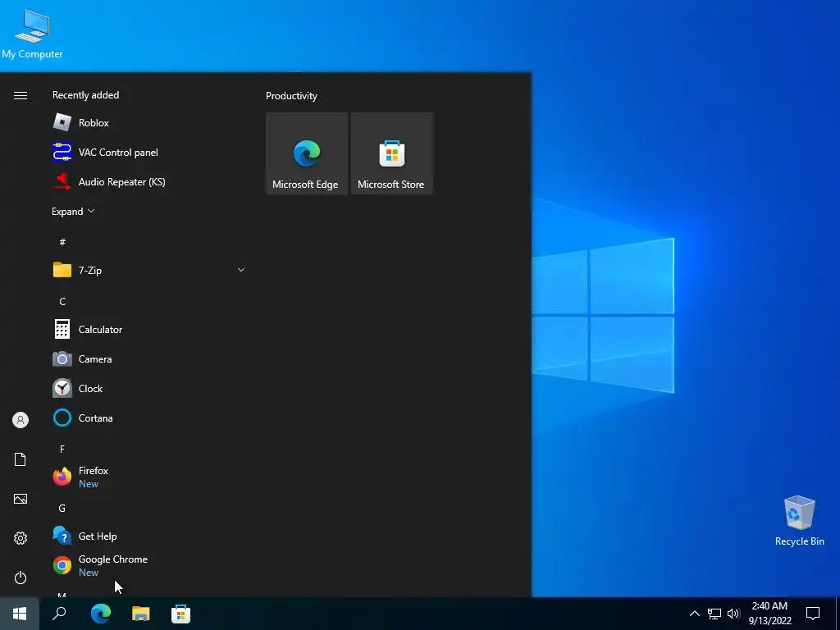Open Documents from Start sidebar
Screen dimensions: 840x630
coord(21,459)
